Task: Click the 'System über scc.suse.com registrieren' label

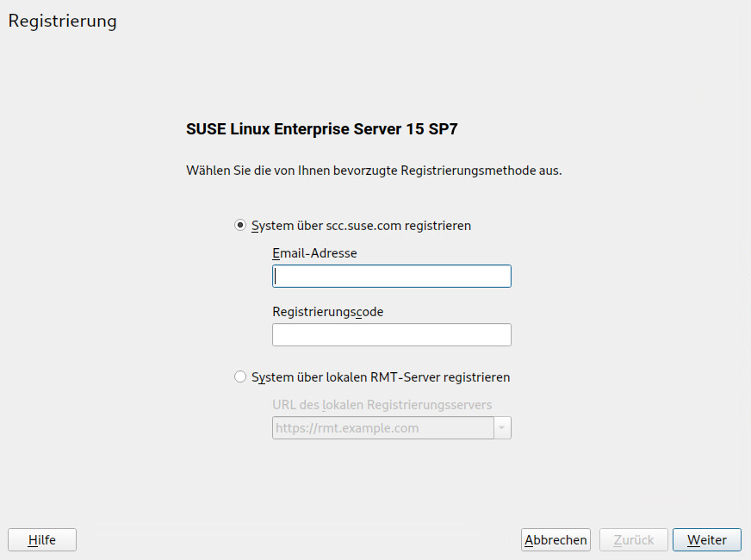Action: (361, 226)
